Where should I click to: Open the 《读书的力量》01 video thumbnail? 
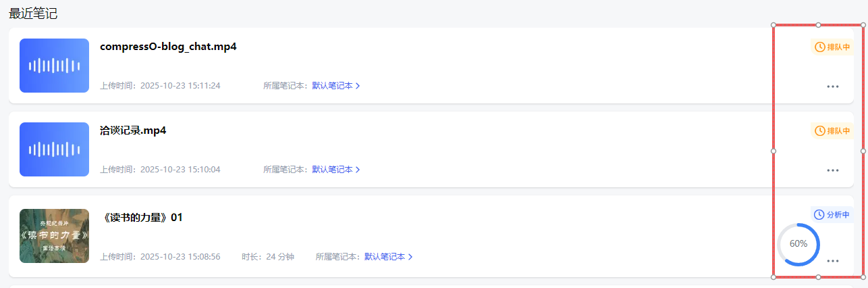click(54, 236)
